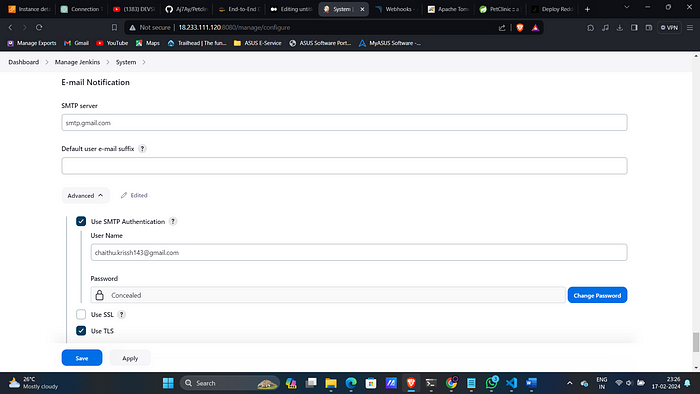The width and height of the screenshot is (700, 394).
Task: Open WhatsApp from the taskbar
Action: click(x=492, y=383)
